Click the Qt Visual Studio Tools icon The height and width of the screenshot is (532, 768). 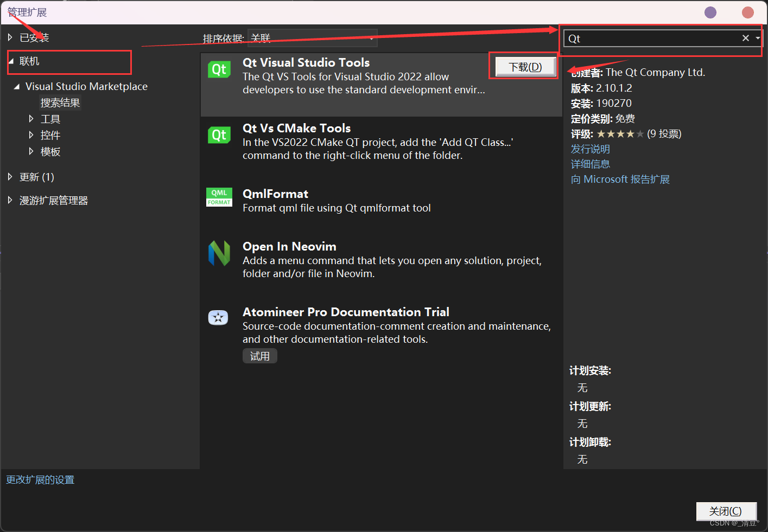coord(219,69)
